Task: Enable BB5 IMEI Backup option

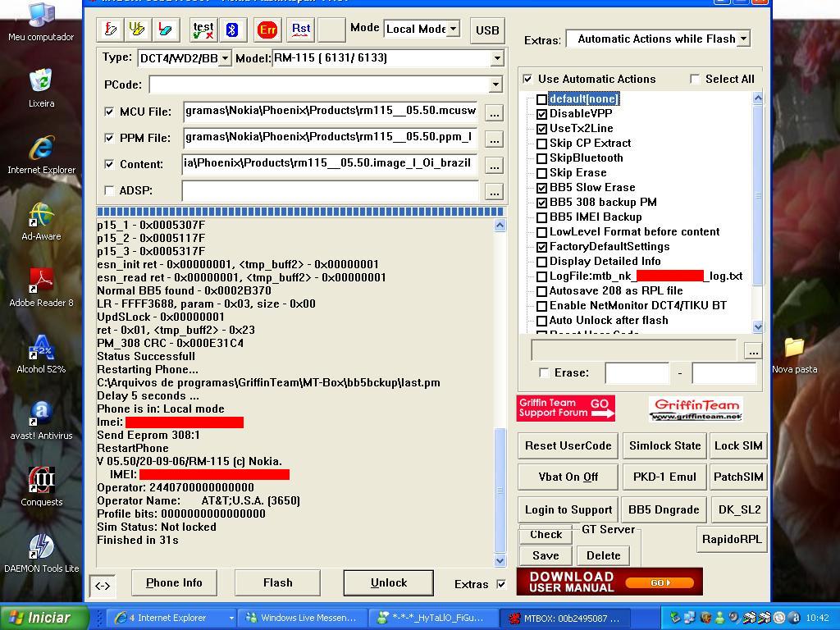Action: [x=541, y=217]
